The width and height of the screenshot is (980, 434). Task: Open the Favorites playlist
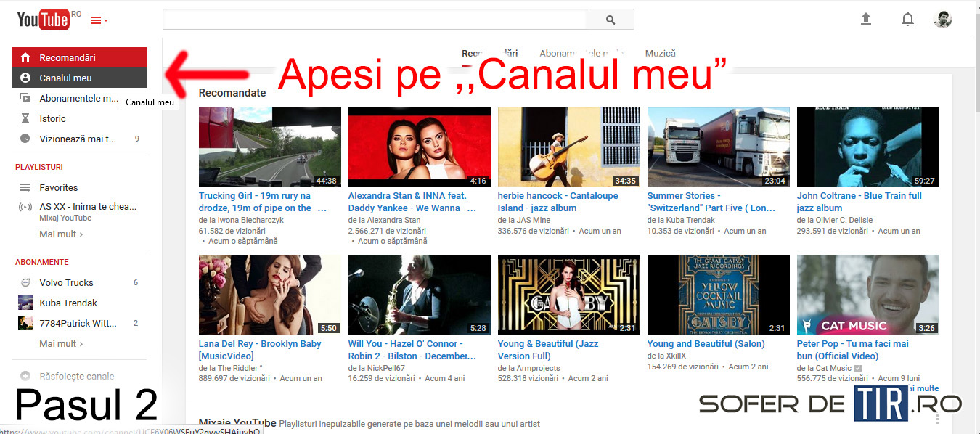[x=58, y=187]
